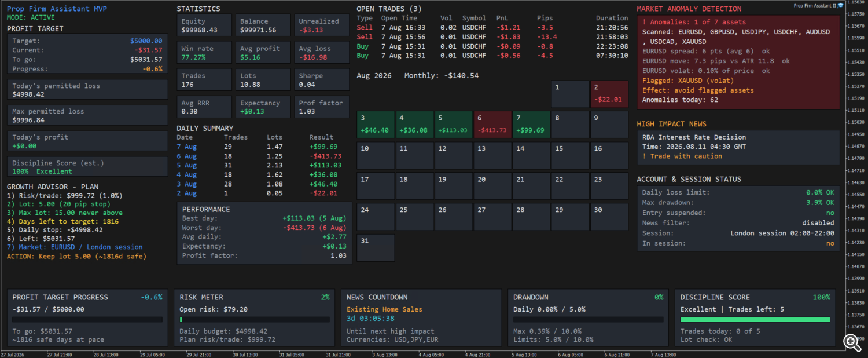Click the 'Worst day: -$413.73 (6 Aug)' row
868x358 pixels.
[264, 228]
